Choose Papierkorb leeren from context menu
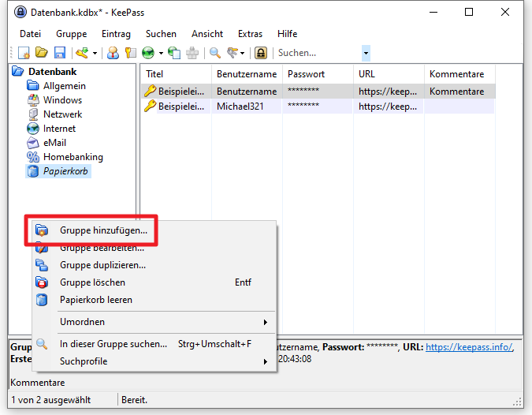 pos(154,300)
